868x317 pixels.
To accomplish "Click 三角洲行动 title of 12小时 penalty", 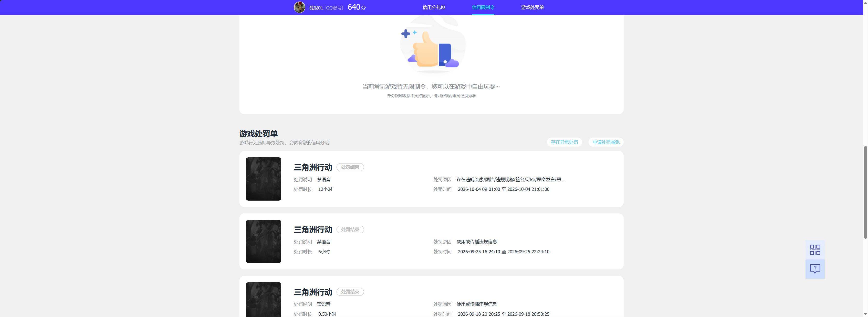I will click(313, 167).
